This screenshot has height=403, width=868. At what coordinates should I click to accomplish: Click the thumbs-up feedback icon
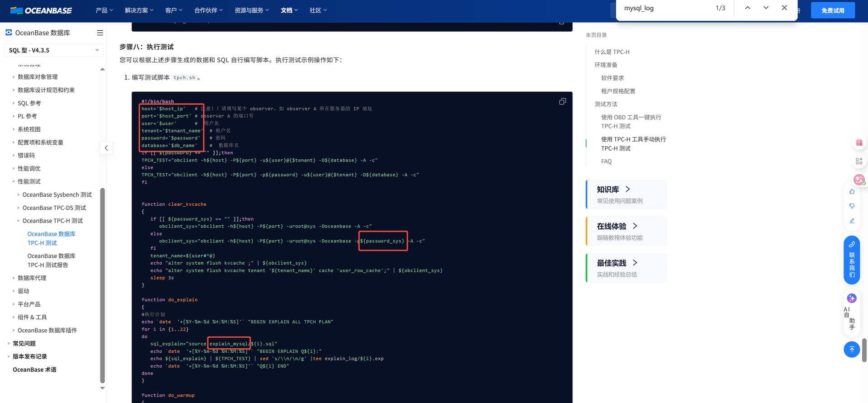pyautogui.click(x=852, y=191)
